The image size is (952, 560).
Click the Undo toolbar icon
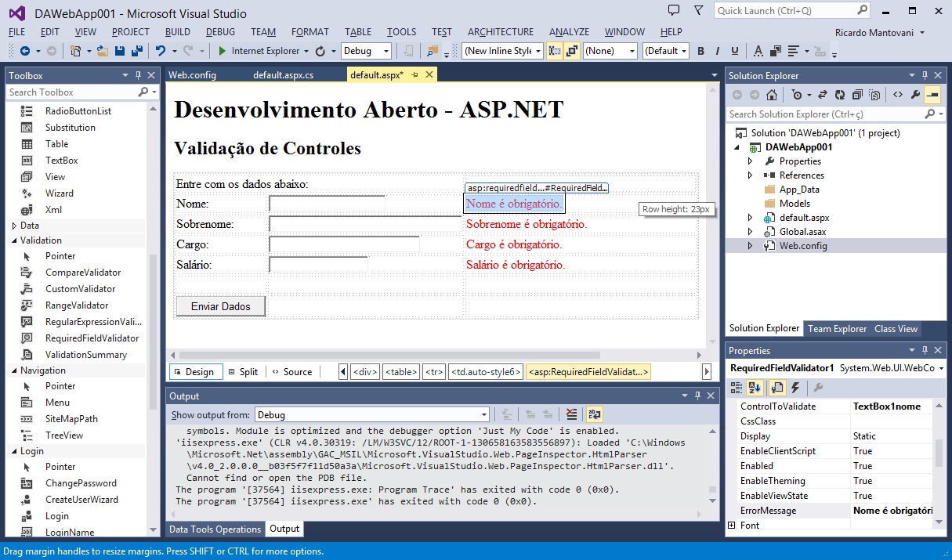pos(161,51)
